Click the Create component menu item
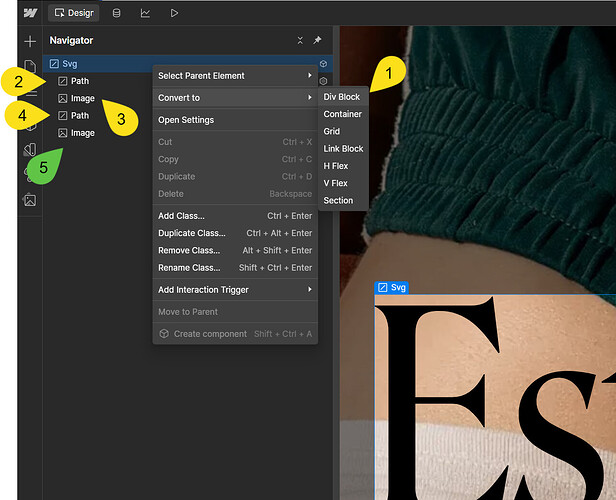Image resolution: width=616 pixels, height=500 pixels. click(x=235, y=333)
